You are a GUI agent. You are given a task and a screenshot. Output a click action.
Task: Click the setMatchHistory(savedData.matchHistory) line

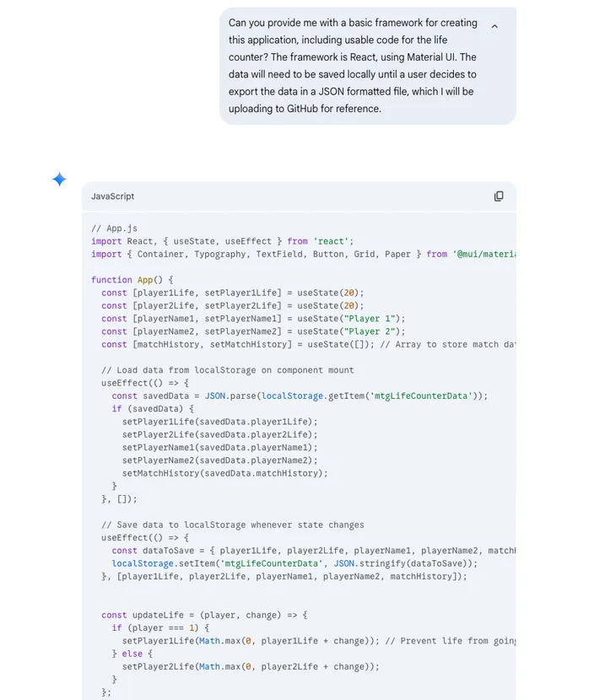tap(224, 473)
